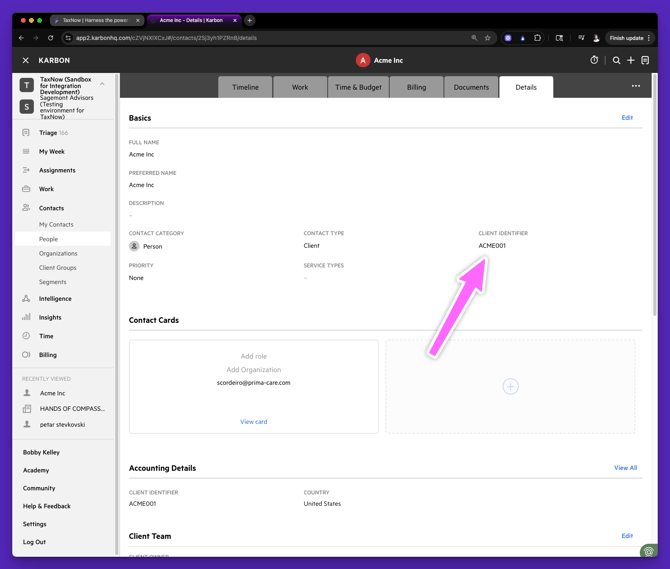
Task: Select People under Contacts
Action: (x=63, y=239)
